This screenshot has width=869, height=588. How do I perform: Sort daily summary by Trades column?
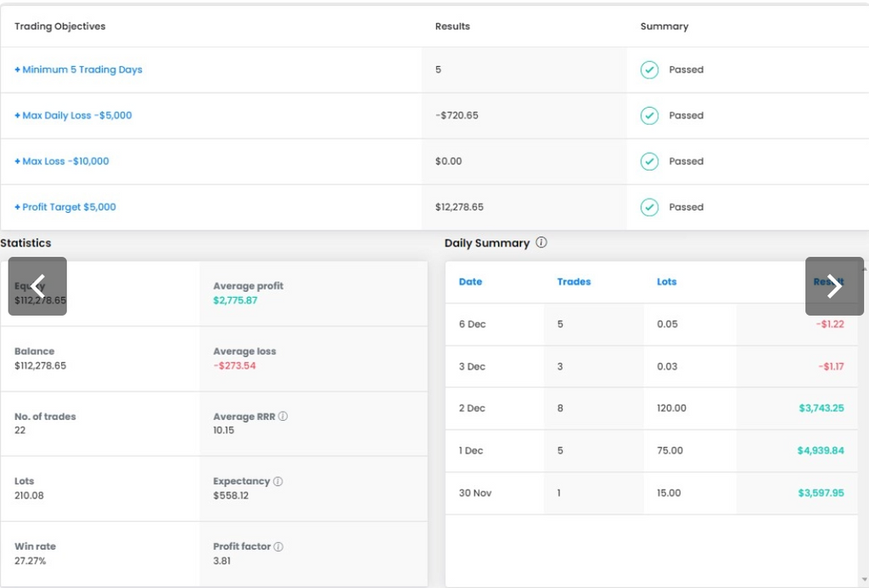pyautogui.click(x=574, y=282)
